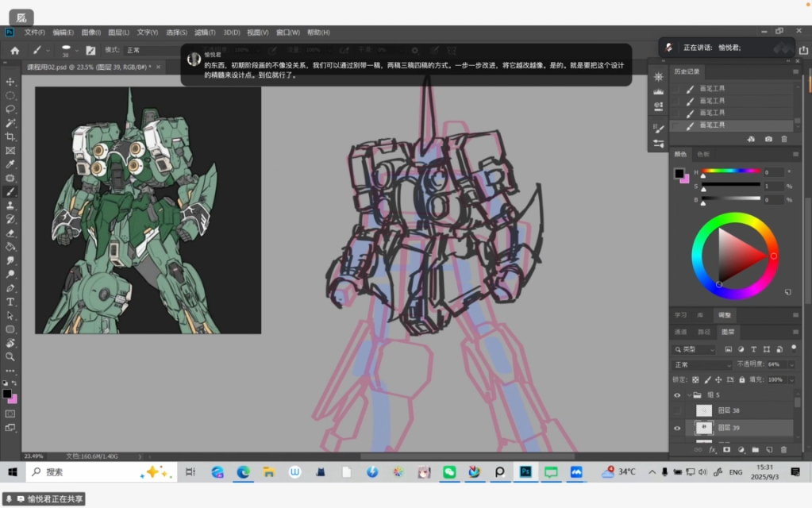Close the 课程用02.psd document tab
This screenshot has height=508, width=812.
tap(158, 67)
